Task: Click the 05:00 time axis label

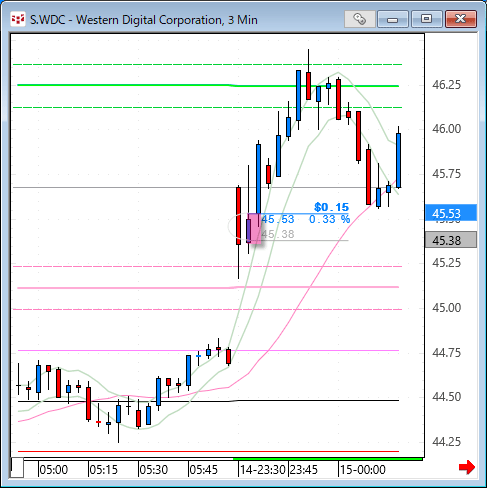Action: (x=54, y=470)
